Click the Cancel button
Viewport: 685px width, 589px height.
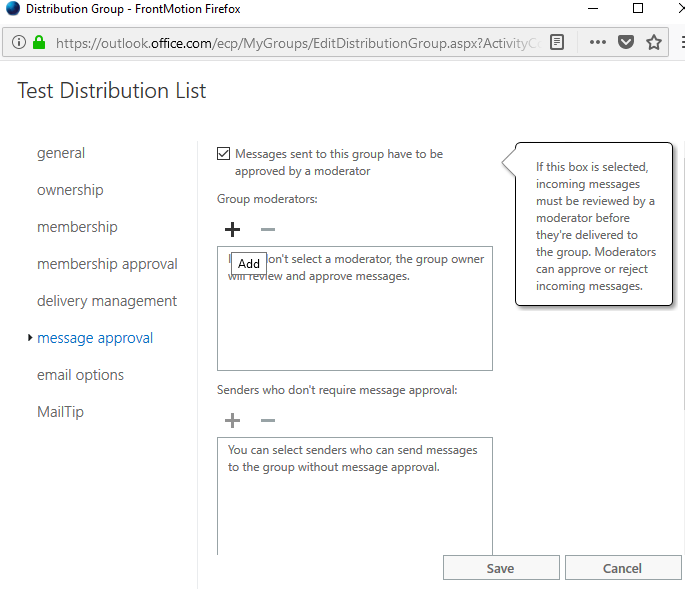tap(622, 568)
